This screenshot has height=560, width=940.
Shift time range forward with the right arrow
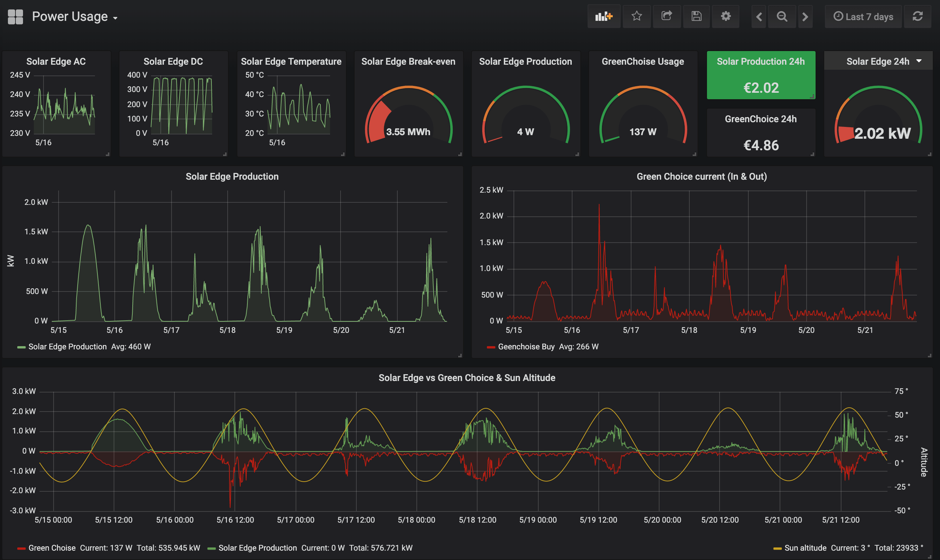coord(805,17)
